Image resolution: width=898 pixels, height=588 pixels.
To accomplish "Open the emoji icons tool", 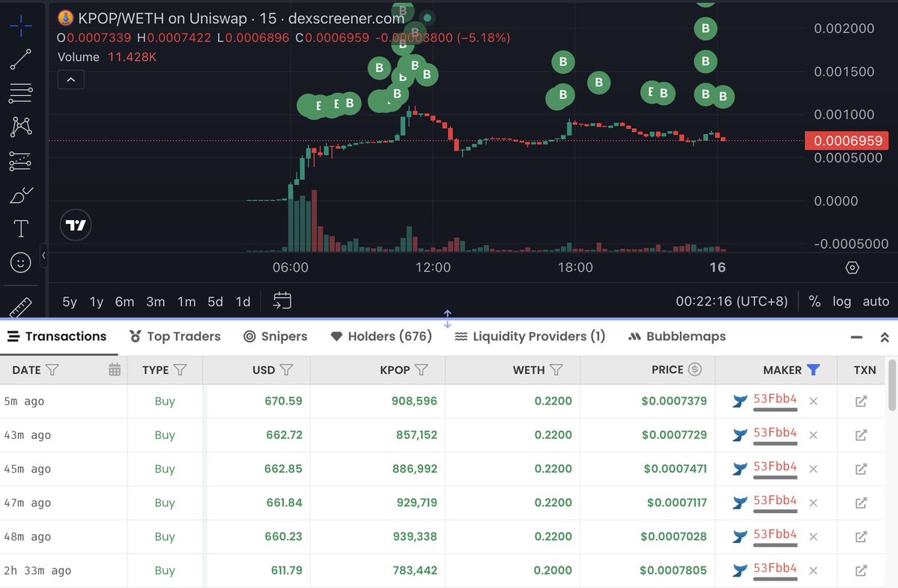I will pyautogui.click(x=21, y=263).
